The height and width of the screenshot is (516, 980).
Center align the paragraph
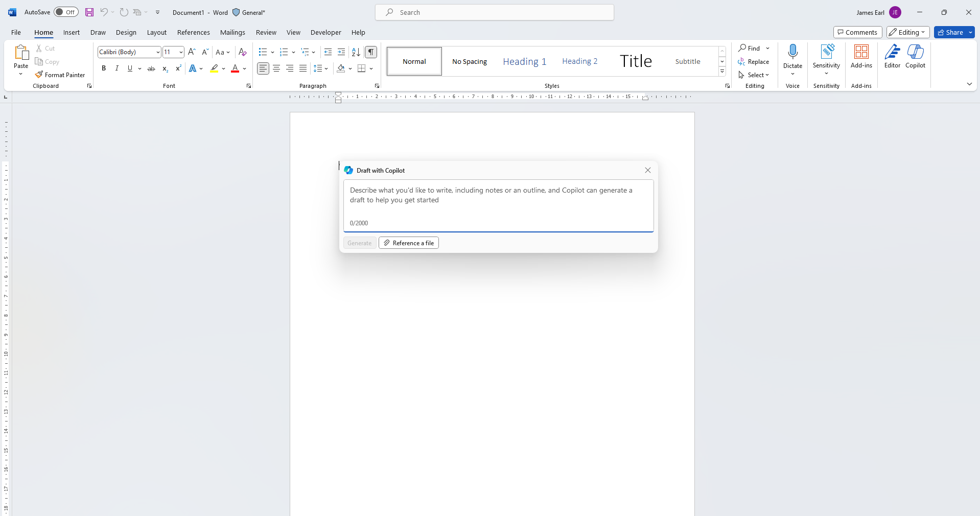[x=276, y=68]
